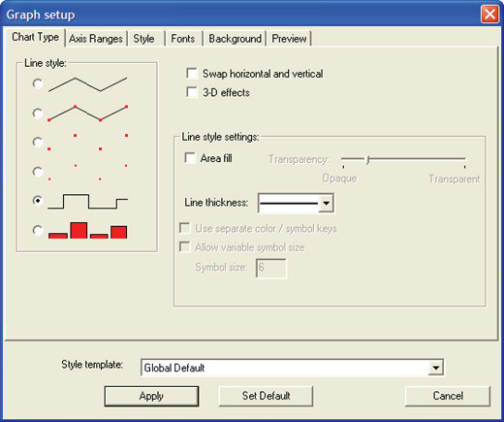Select the plain line chart style
Screen dimensions: 504x422
(38, 84)
